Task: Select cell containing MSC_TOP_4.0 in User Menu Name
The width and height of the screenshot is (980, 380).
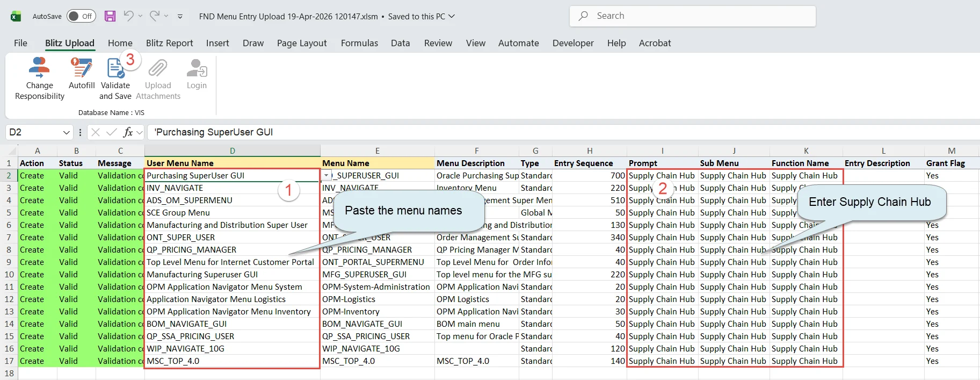Action: click(x=232, y=361)
